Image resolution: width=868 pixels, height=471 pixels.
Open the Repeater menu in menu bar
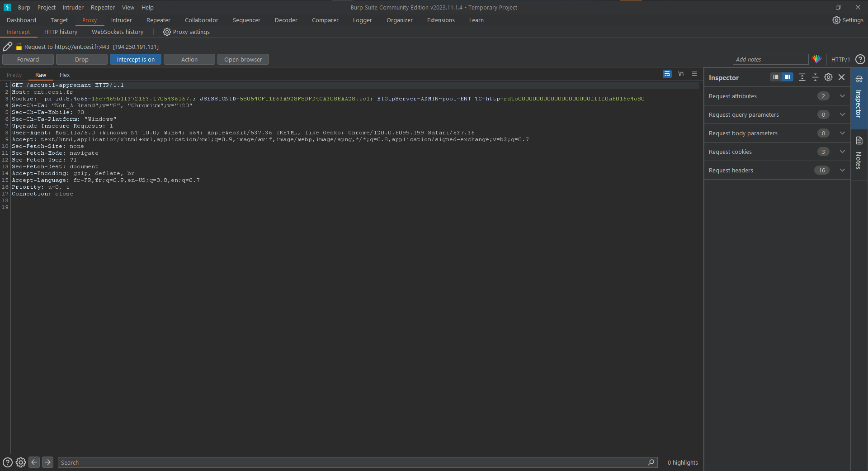(103, 8)
